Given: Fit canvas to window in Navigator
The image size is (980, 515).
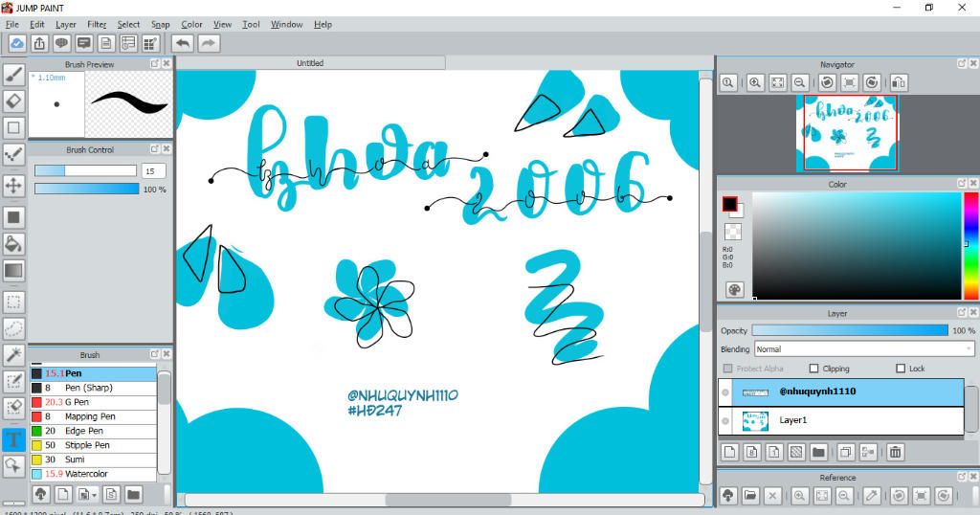Looking at the screenshot, I should [777, 82].
